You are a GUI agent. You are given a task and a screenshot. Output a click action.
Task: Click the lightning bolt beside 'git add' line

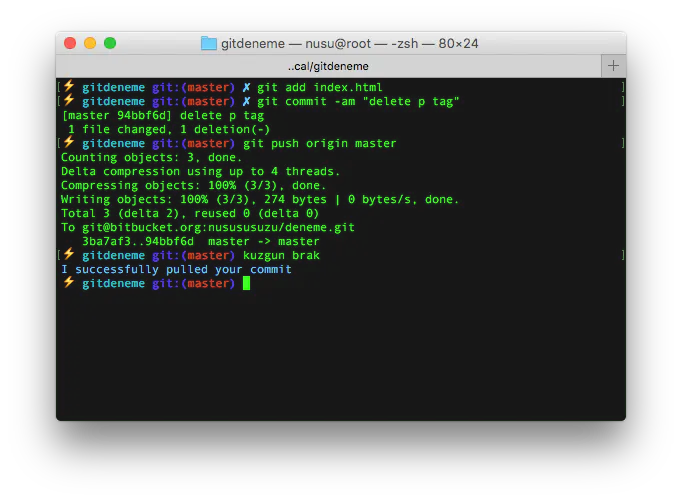69,86
